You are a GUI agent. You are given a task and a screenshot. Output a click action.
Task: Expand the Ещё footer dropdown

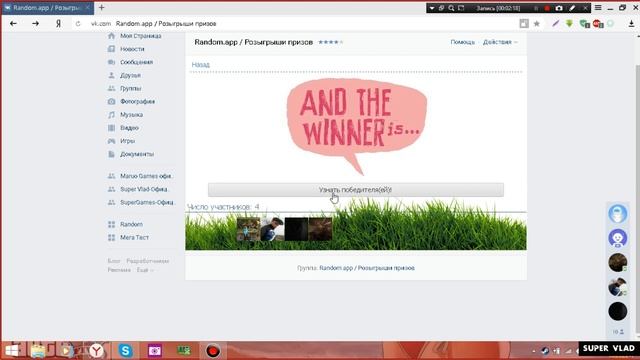(x=145, y=270)
